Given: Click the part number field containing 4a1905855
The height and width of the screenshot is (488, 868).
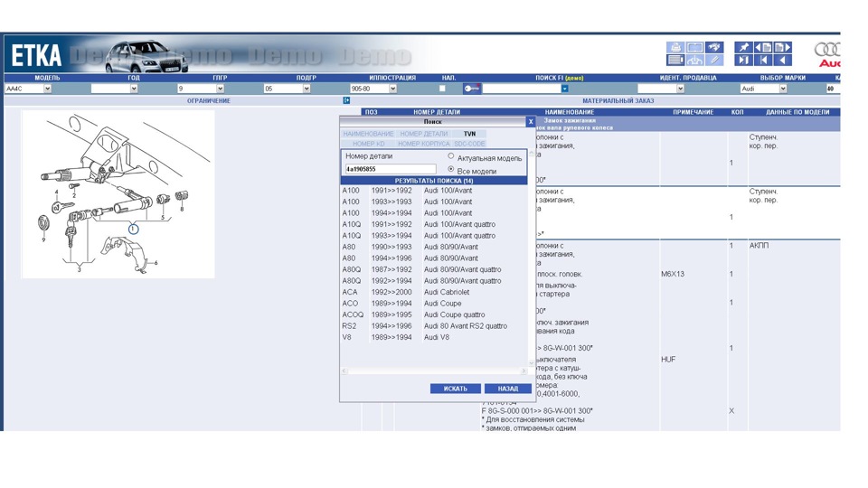Looking at the screenshot, I should [391, 169].
